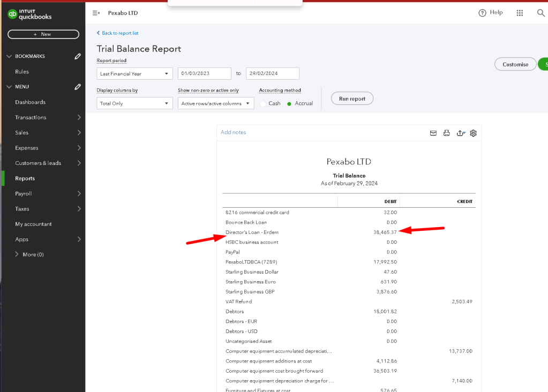
Task: Expand Expenses submenu arrow
Action: point(79,148)
